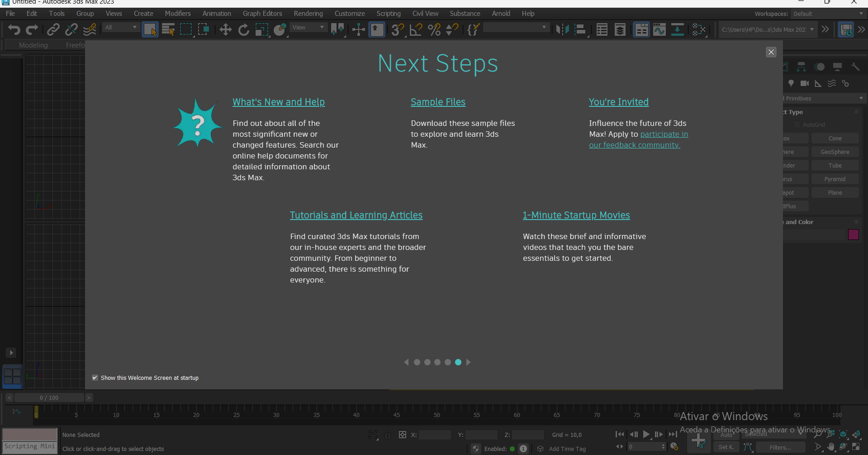Click the GeoSphere primitive button
This screenshot has height=455, width=868.
coord(835,152)
